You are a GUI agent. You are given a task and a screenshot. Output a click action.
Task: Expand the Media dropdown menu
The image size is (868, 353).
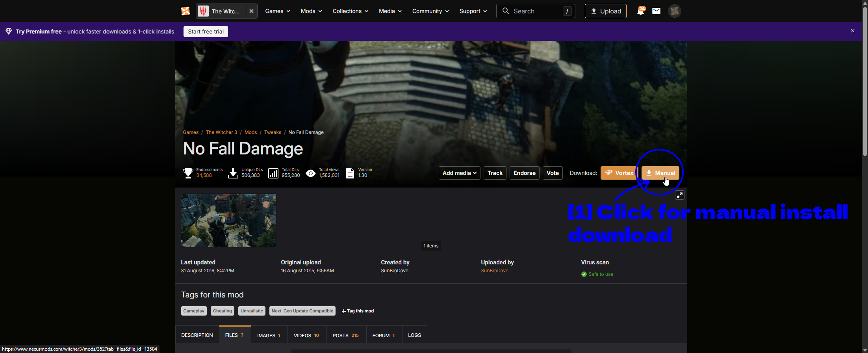coord(390,11)
